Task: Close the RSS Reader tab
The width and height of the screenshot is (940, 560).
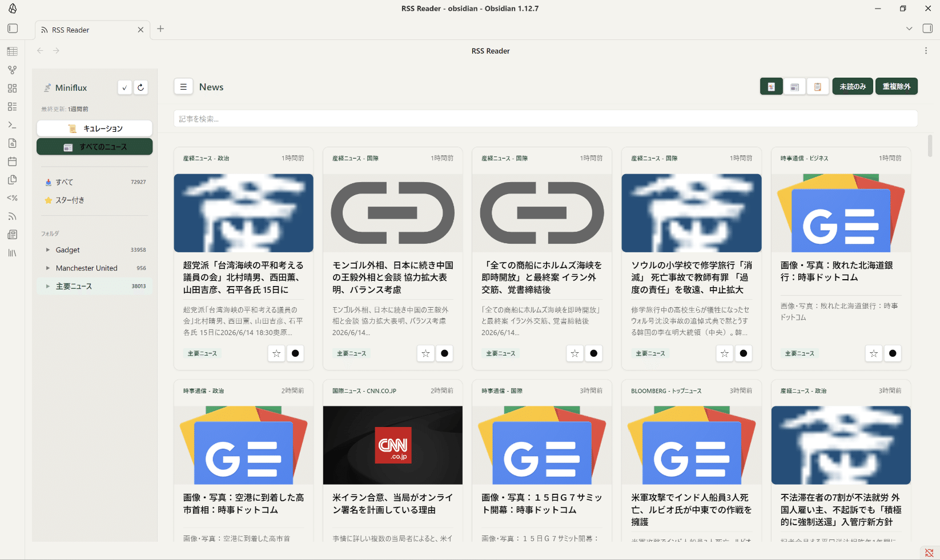Action: (x=140, y=30)
